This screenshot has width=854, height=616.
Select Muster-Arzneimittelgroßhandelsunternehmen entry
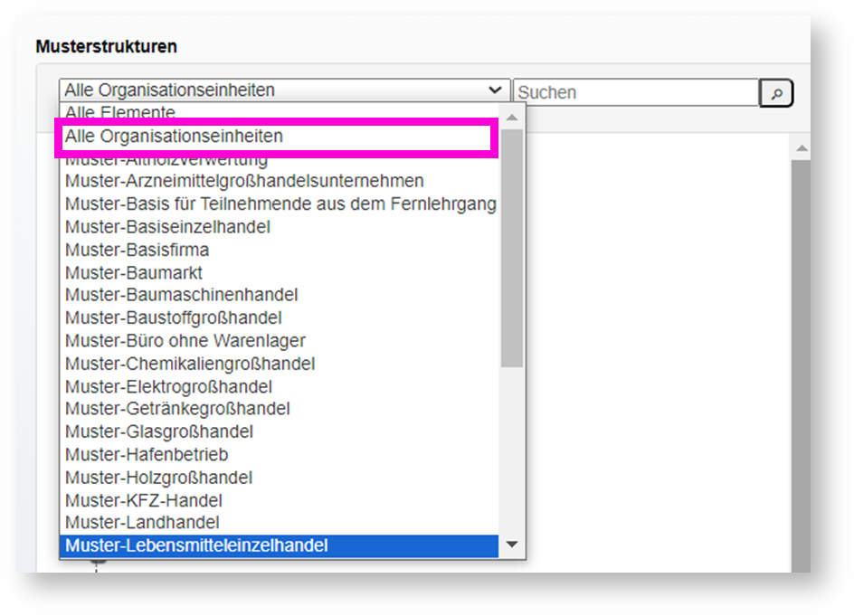(244, 182)
